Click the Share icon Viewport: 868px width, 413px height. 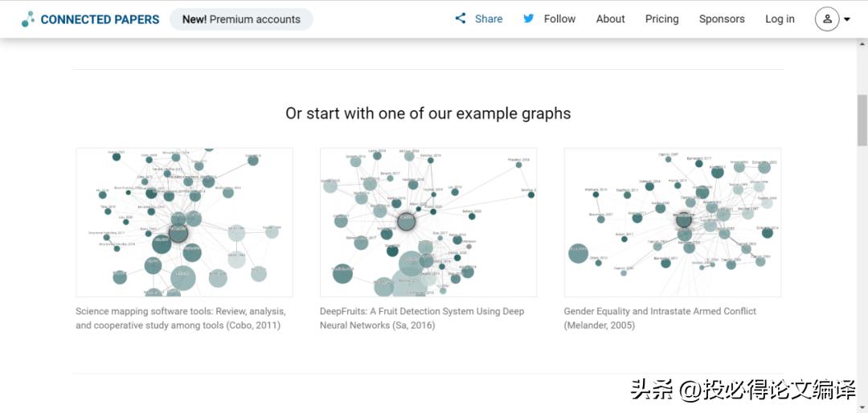tap(461, 18)
